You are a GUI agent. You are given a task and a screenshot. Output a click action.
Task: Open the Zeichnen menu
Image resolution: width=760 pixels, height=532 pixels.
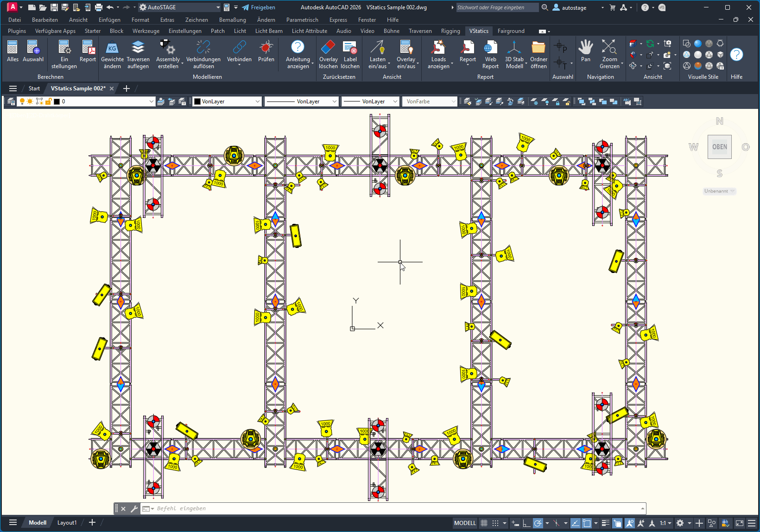(x=196, y=20)
